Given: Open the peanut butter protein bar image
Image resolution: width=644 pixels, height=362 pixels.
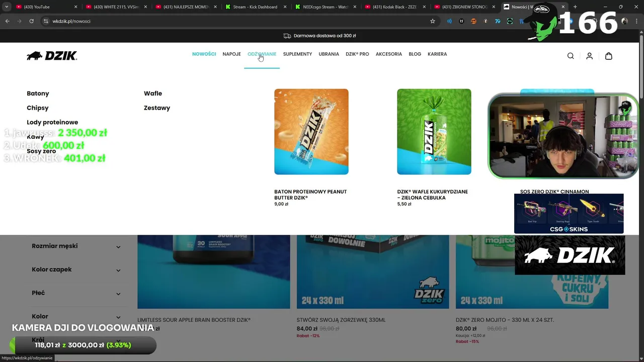Looking at the screenshot, I should (x=311, y=132).
